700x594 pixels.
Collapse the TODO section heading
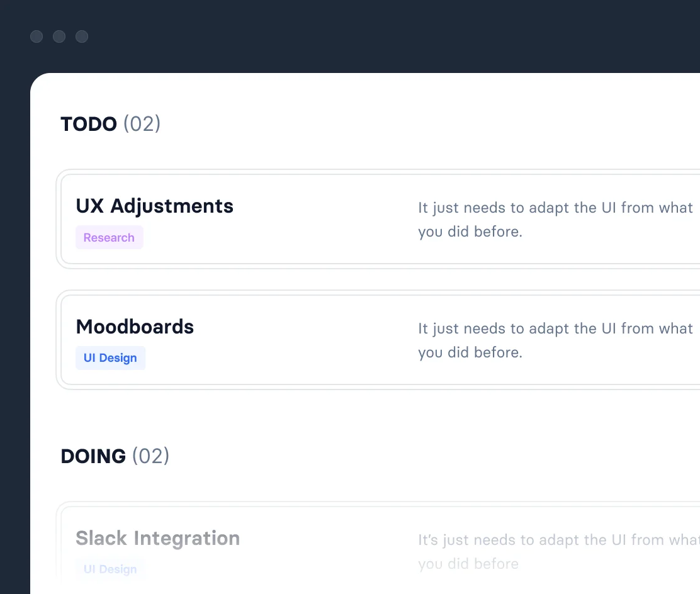[x=89, y=124]
